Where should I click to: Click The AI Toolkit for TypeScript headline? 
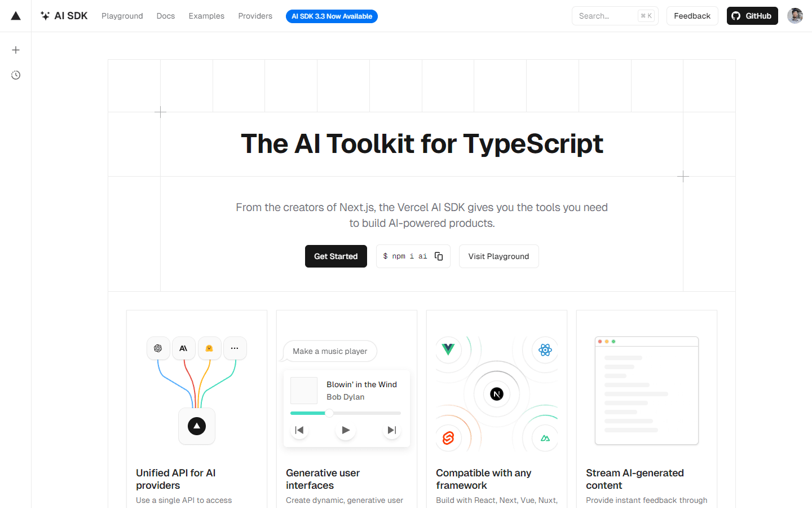[422, 144]
